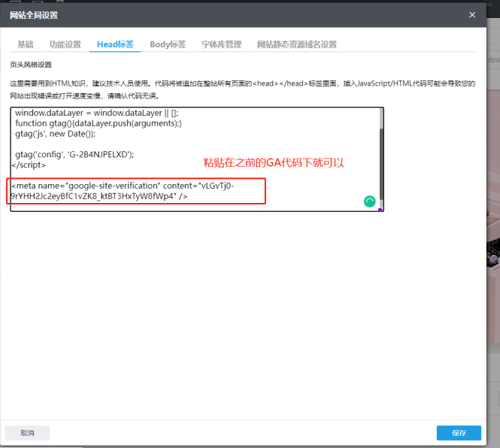Click the 网站全局设置 dialog title bar
This screenshot has width=500, height=448.
pos(226,15)
